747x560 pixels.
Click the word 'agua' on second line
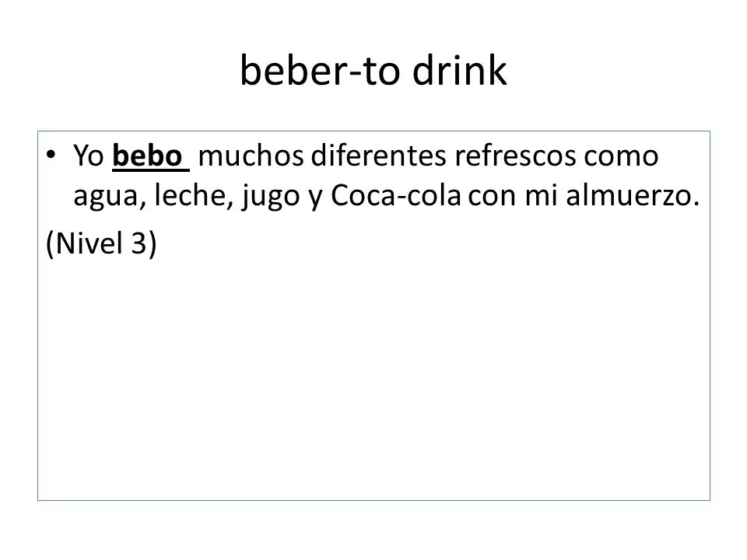tap(106, 196)
